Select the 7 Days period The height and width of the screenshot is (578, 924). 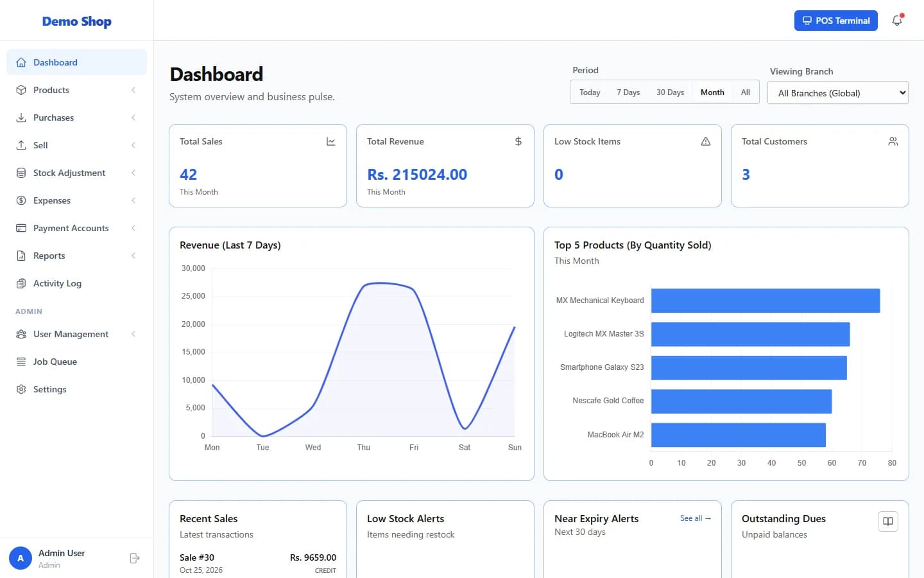click(x=628, y=92)
